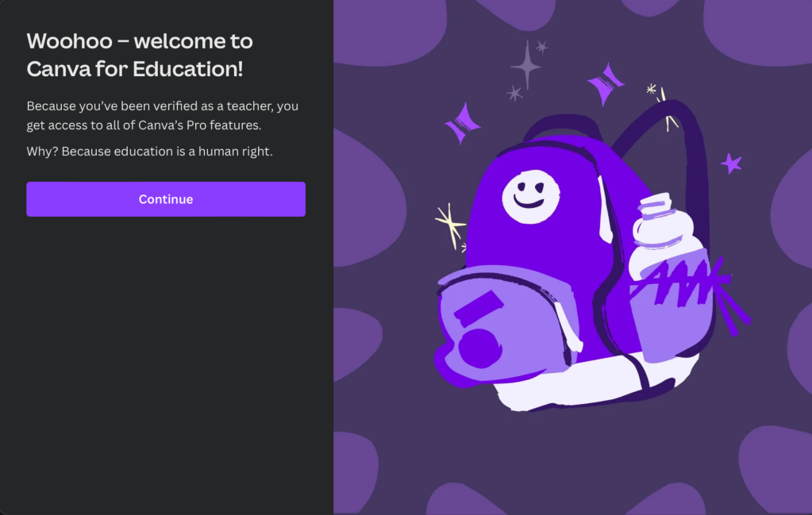Click the rectangular patch on the front pocket
Image resolution: width=812 pixels, height=515 pixels.
(x=478, y=308)
